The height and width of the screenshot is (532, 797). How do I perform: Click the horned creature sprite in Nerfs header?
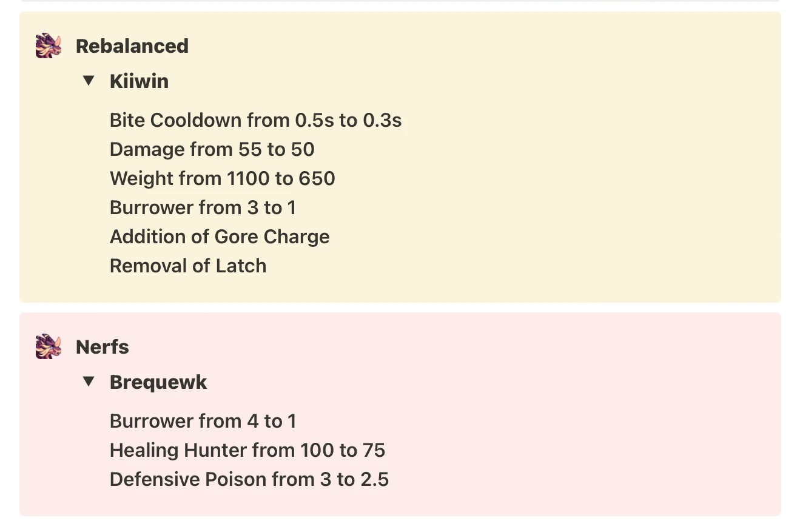[47, 346]
